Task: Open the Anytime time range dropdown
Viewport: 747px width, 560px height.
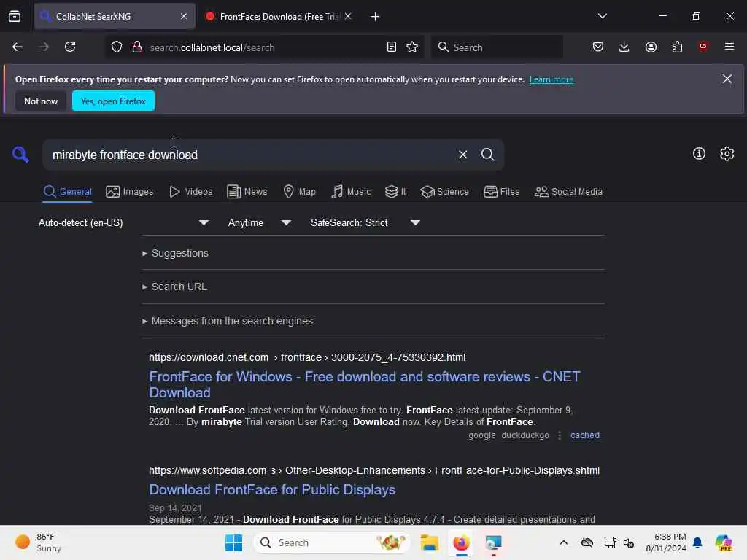Action: click(259, 222)
